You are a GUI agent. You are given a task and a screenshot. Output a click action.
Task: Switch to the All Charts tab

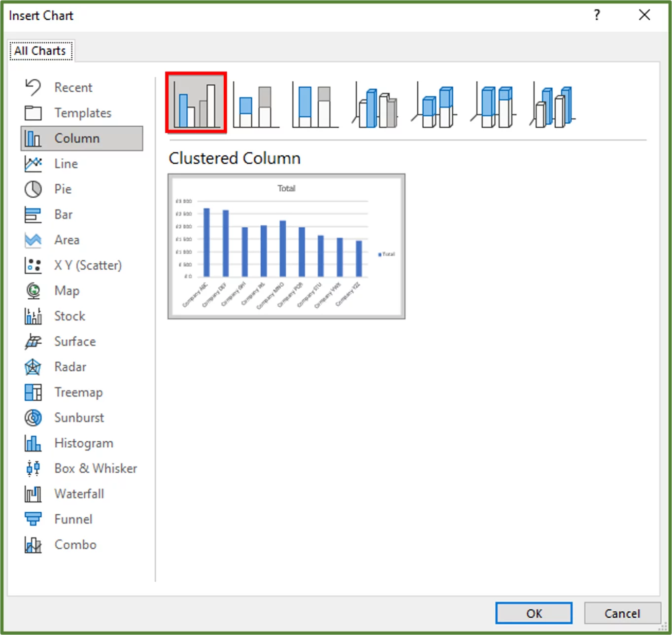(41, 50)
